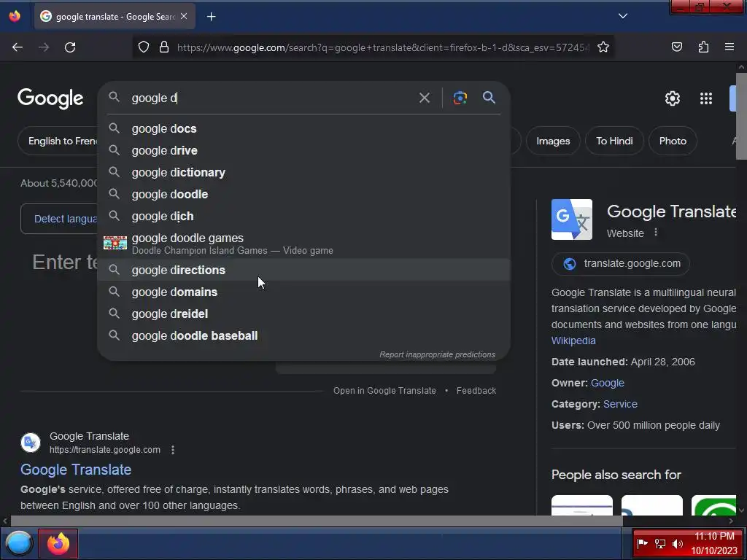This screenshot has width=747, height=560.
Task: Open the blue 'Google Translate' result title
Action: [76, 470]
